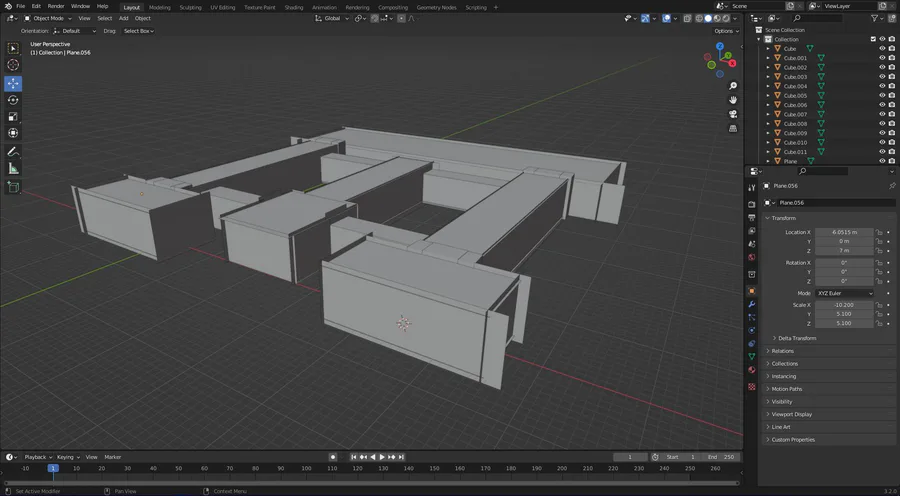Viewport: 900px width, 496px height.
Task: Click the current frame marker at 1
Action: pyautogui.click(x=53, y=468)
